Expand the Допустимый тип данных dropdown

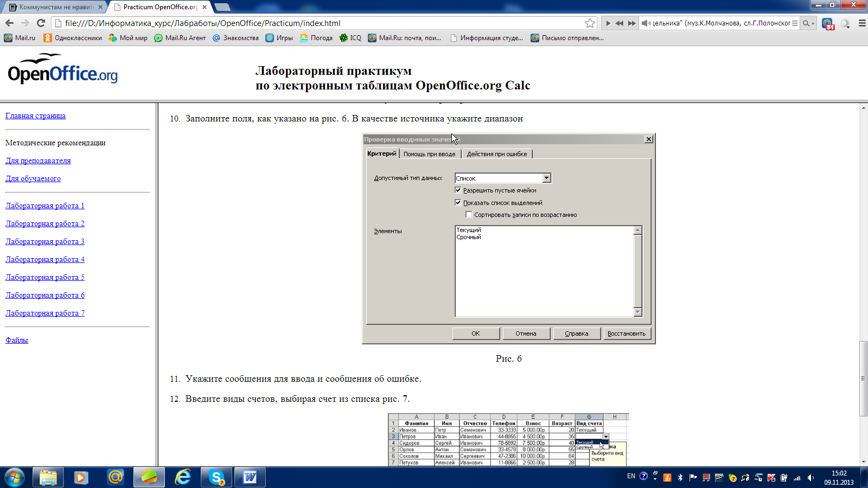pos(546,178)
